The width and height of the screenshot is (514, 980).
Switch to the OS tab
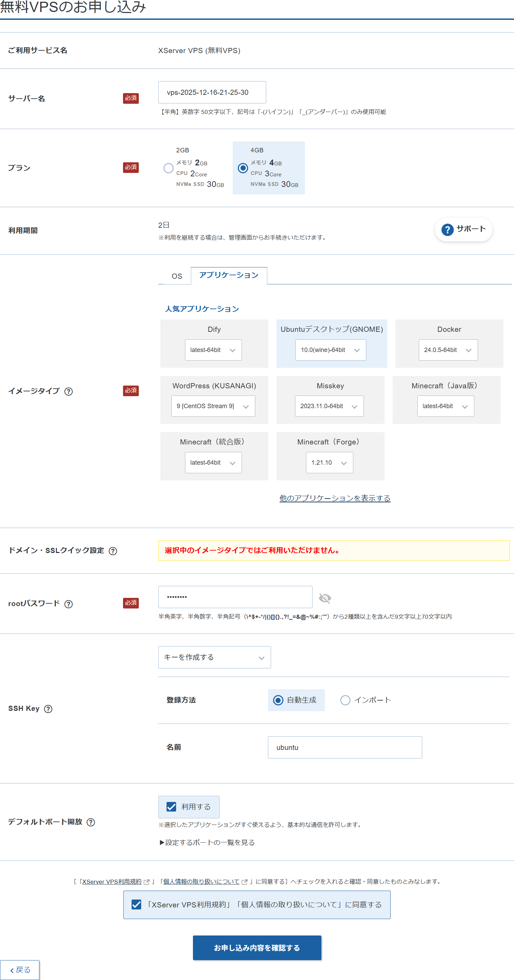[177, 276]
